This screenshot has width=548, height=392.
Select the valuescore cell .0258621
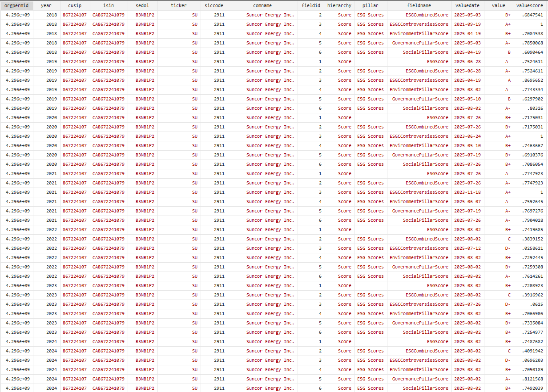(529, 248)
